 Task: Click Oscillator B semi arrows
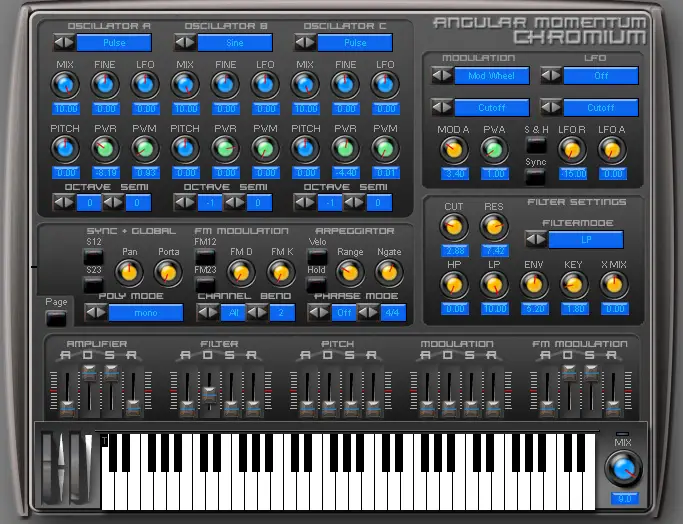coord(234,203)
